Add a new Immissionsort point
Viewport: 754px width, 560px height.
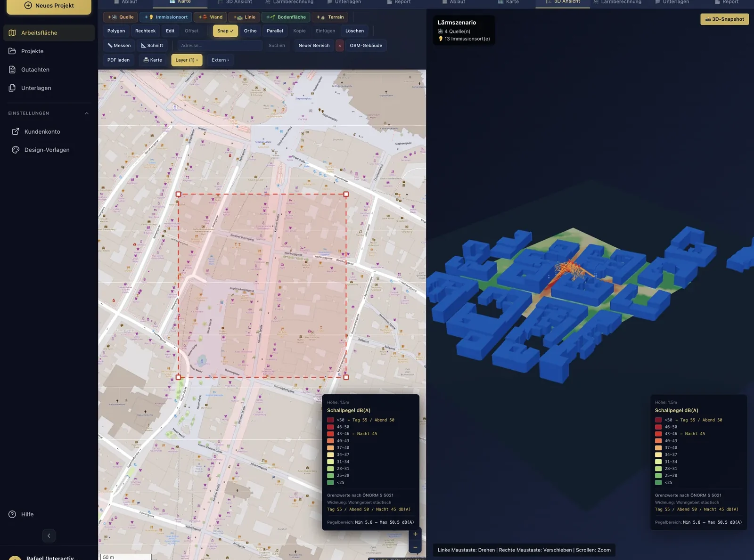click(166, 17)
